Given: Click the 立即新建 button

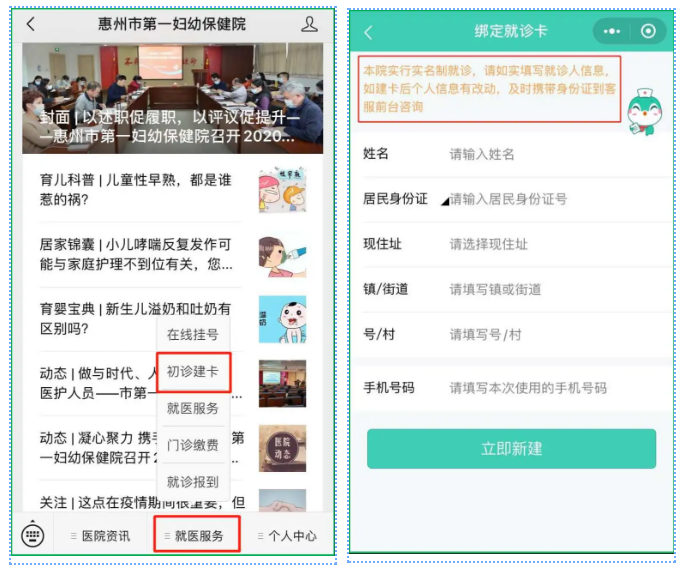Looking at the screenshot, I should 511,449.
